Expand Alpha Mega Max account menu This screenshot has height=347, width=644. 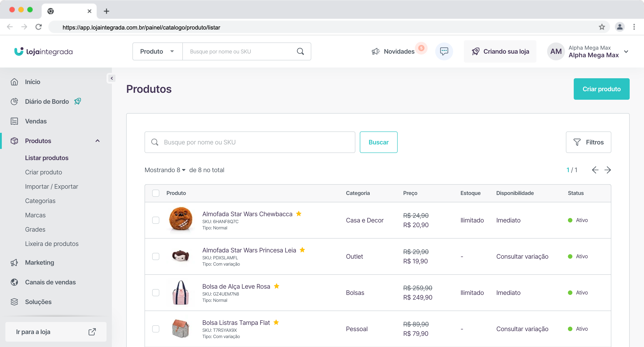pyautogui.click(x=626, y=52)
